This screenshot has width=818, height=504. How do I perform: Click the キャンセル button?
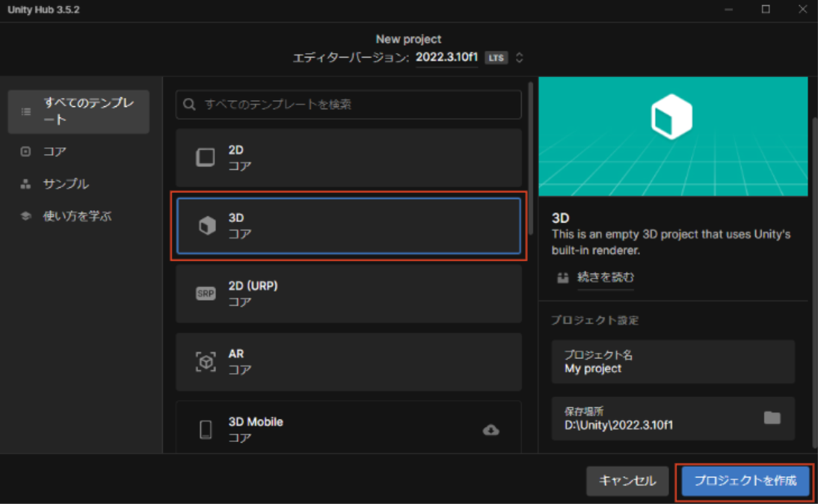pos(627,481)
